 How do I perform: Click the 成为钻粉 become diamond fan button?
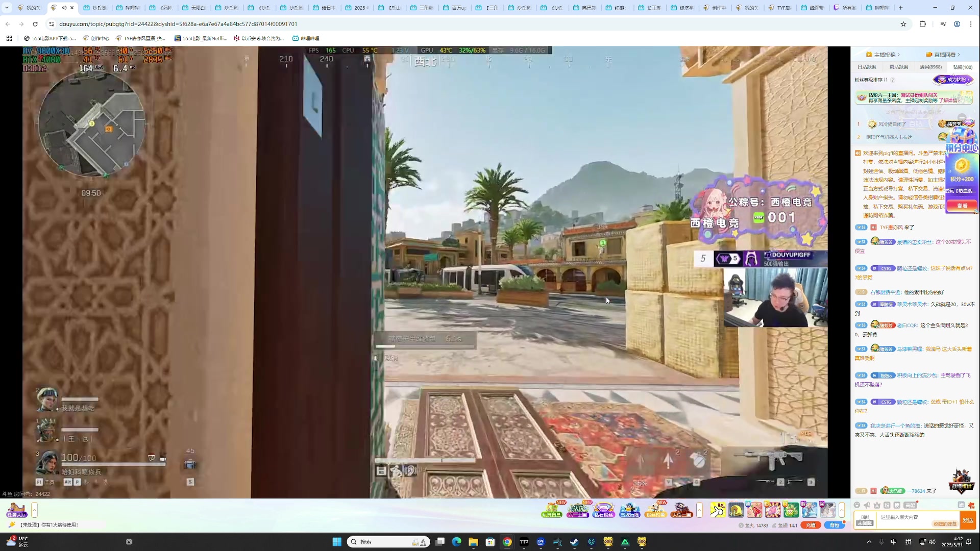(x=953, y=80)
